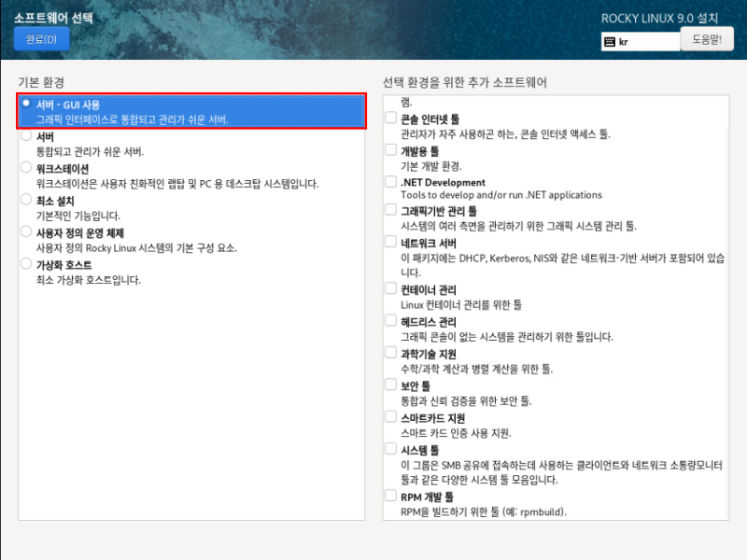Click the text 통합과 신뢰 검증을 위한 보안 툴.

point(466,401)
